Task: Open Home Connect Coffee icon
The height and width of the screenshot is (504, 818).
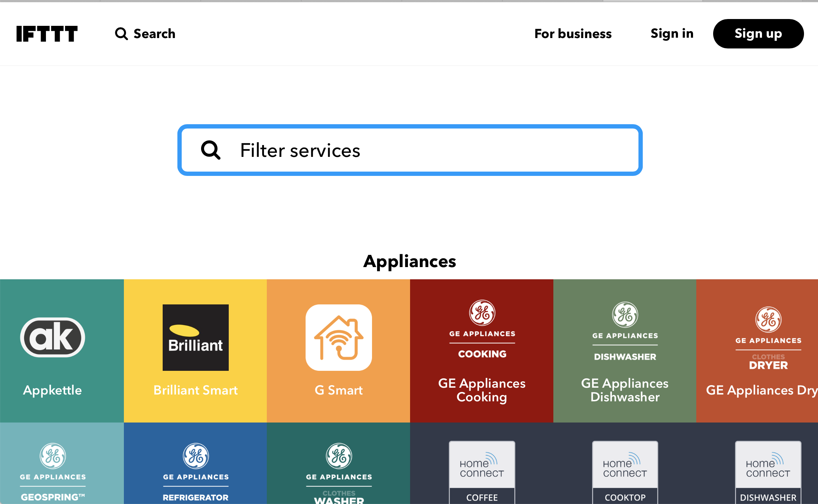Action: [482, 471]
